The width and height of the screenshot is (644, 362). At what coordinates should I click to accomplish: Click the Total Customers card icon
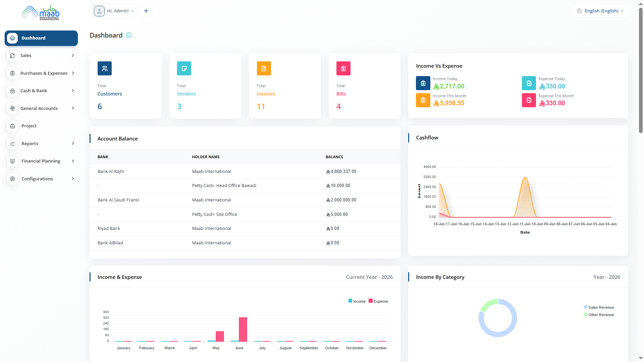click(x=105, y=68)
